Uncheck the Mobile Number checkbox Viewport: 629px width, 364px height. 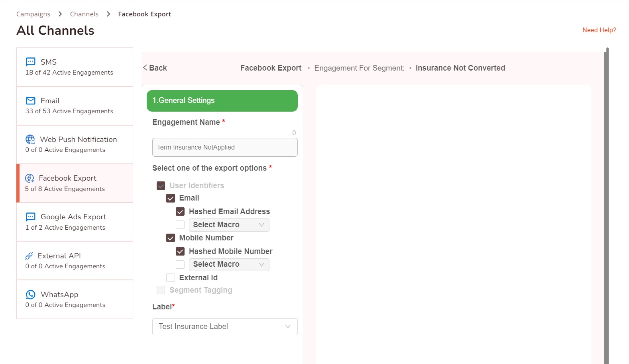point(171,238)
